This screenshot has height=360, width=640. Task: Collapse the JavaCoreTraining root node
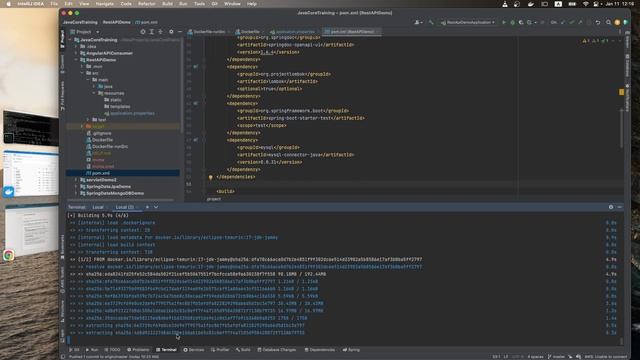click(71, 40)
